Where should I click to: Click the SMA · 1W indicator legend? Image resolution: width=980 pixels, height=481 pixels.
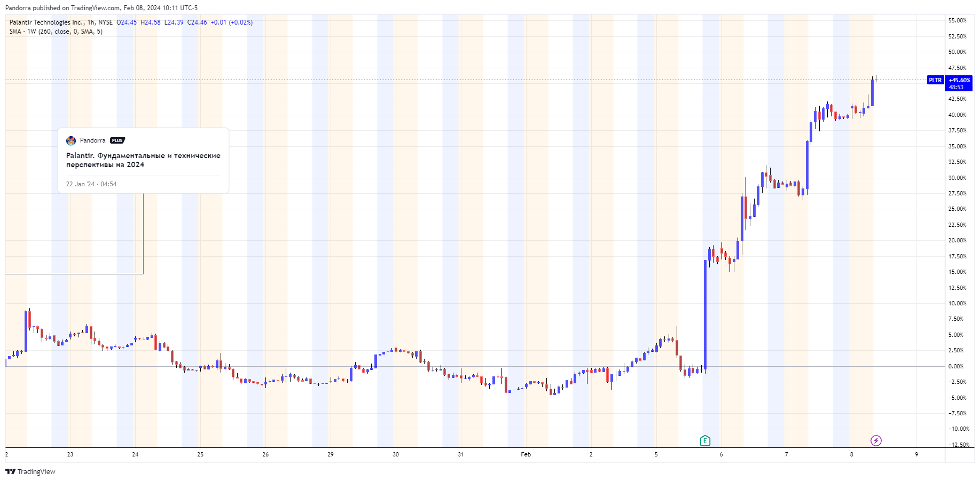56,31
